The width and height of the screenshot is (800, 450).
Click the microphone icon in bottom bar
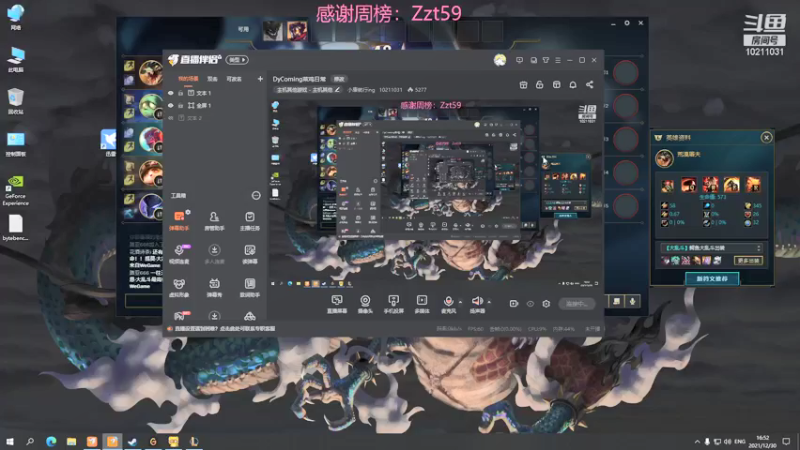tap(448, 301)
